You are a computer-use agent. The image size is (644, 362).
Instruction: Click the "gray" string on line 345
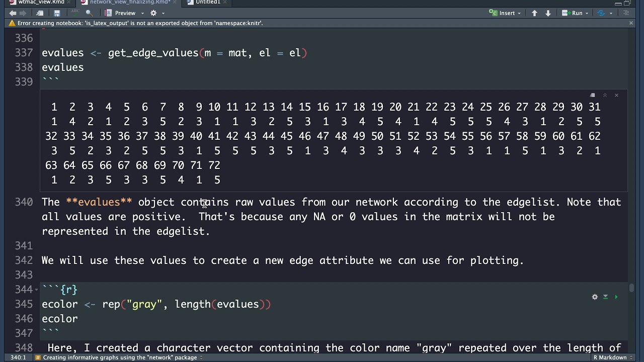pos(144,304)
